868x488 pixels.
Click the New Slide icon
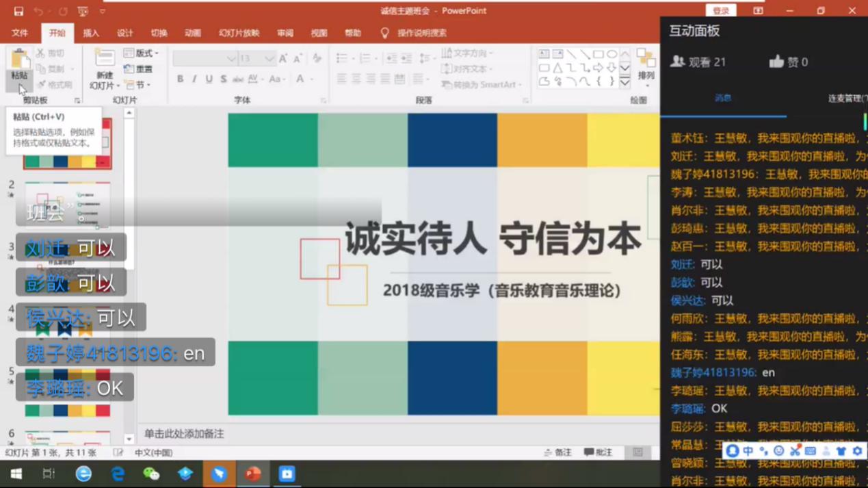pos(104,62)
